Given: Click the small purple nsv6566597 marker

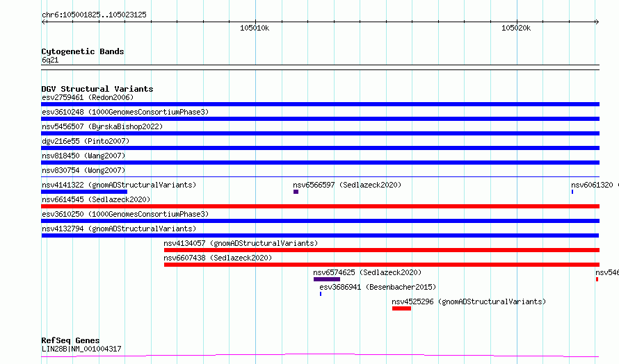Looking at the screenshot, I should [296, 192].
